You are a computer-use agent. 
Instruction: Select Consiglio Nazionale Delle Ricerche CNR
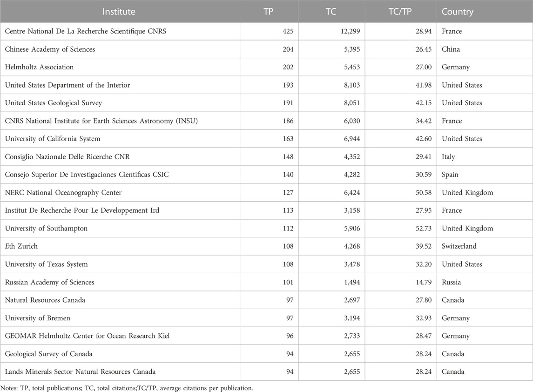tap(67, 157)
